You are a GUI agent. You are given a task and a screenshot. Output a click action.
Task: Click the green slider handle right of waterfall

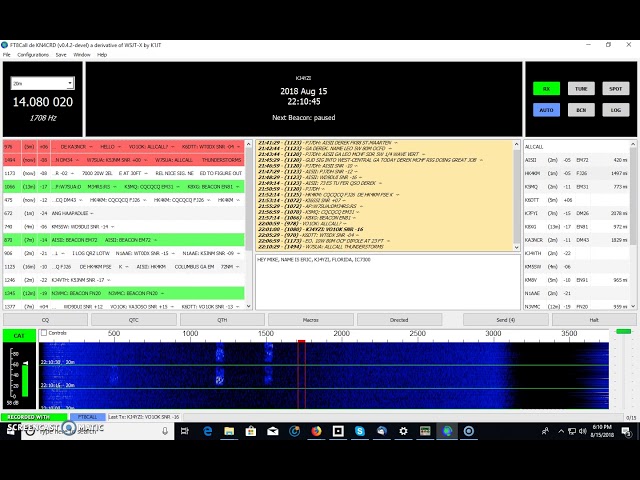[623, 331]
